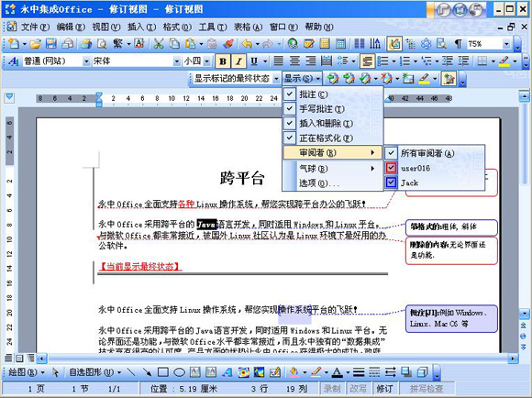532x398 pixels.
Task: Click the align left icon
Action: (278, 61)
